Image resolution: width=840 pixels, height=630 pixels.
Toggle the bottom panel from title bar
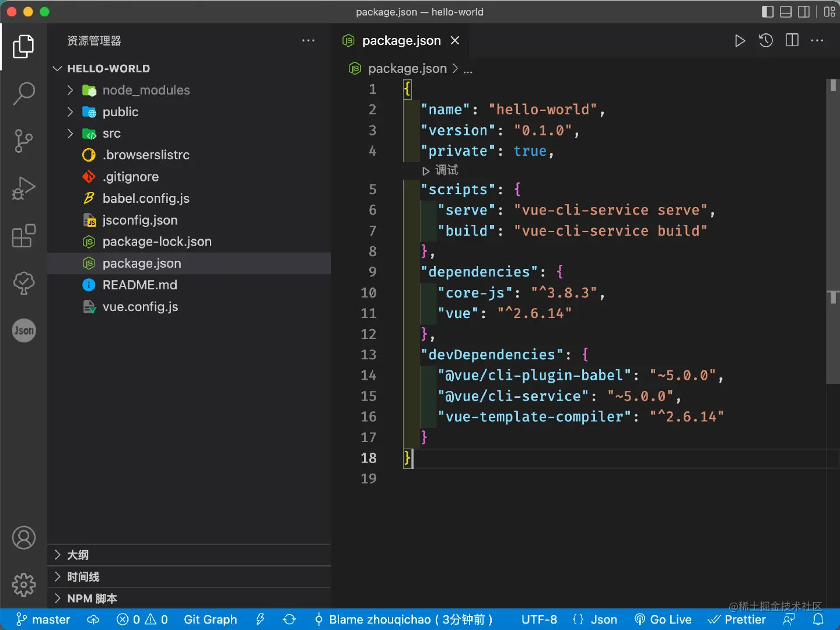pyautogui.click(x=786, y=12)
